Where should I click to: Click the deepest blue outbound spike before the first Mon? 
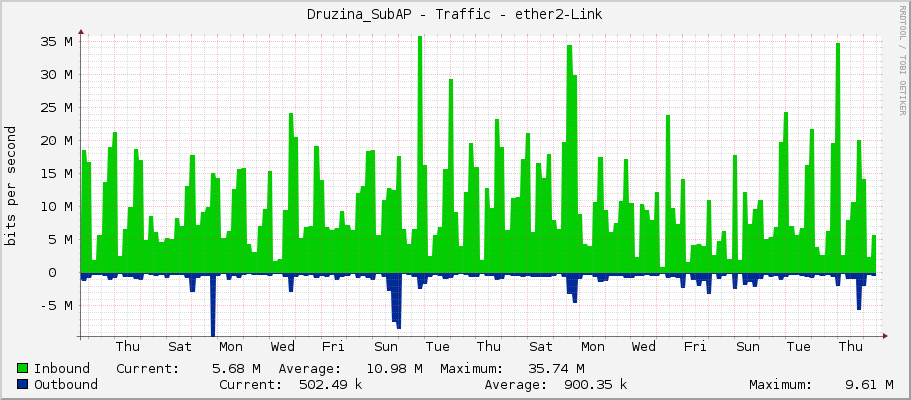(x=213, y=304)
